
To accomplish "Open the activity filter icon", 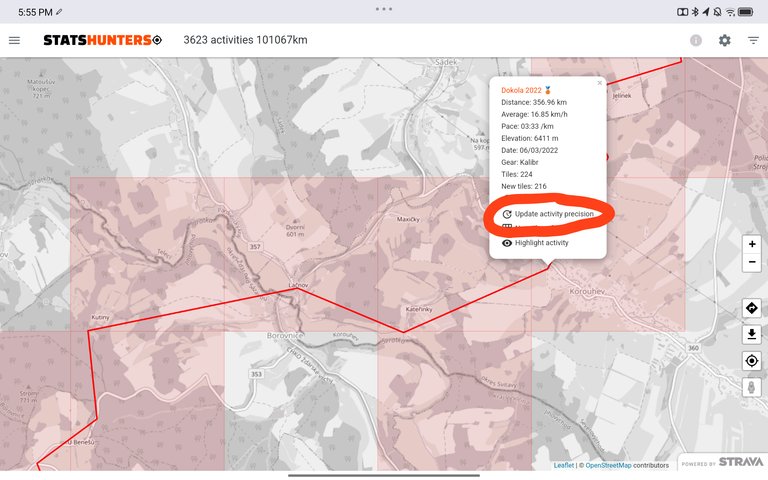I will pyautogui.click(x=753, y=40).
